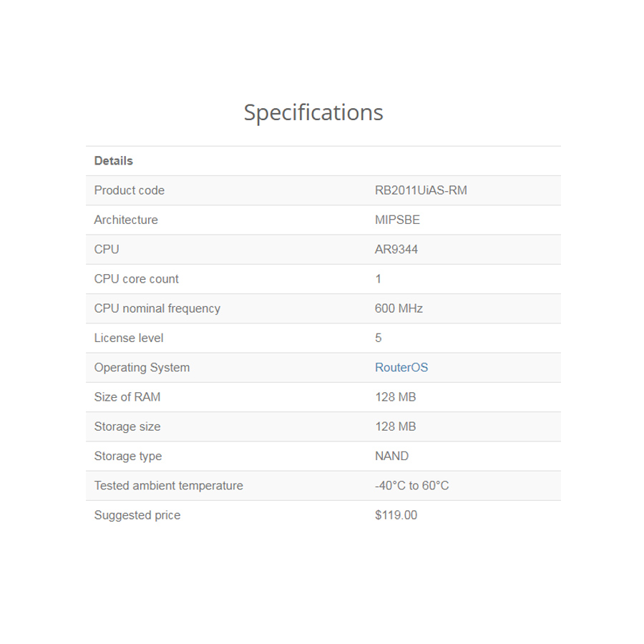Select the -40°C to 60°C value
The image size is (644, 644).
pos(412,486)
